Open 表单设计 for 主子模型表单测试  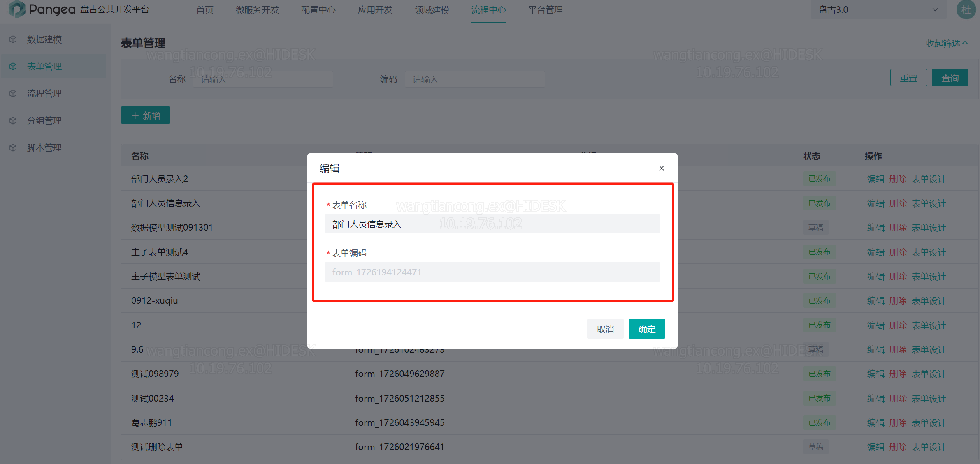tap(929, 277)
